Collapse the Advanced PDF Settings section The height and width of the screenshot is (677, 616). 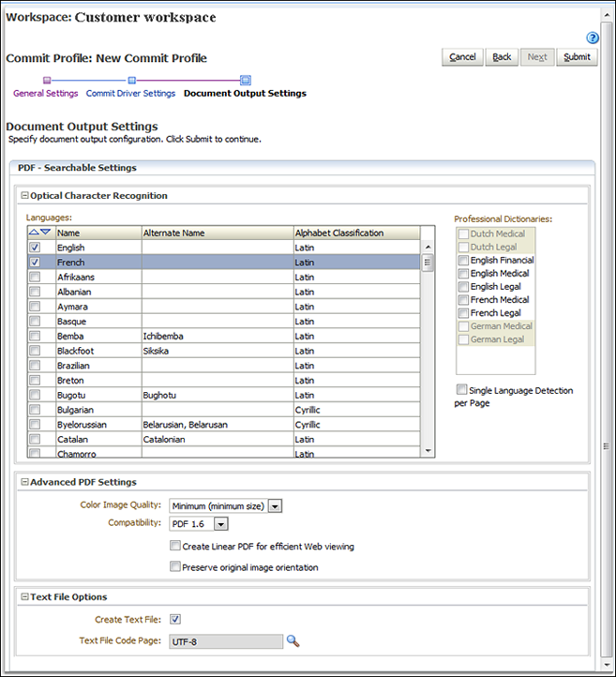point(25,482)
